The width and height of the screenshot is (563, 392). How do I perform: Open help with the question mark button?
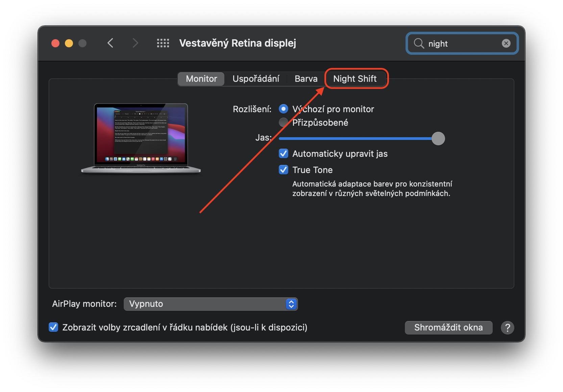tap(507, 327)
